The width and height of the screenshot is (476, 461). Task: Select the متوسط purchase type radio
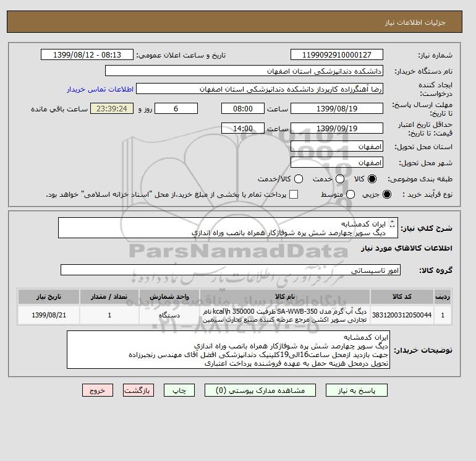tap(351, 194)
